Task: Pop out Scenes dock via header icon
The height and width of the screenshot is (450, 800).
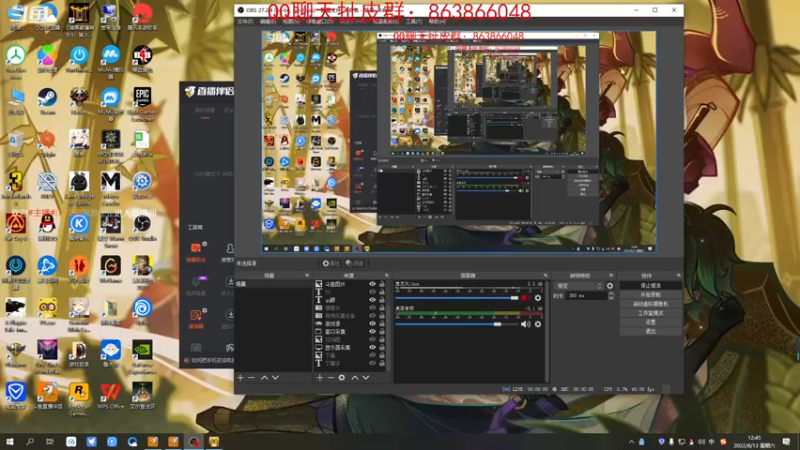Action: (307, 276)
